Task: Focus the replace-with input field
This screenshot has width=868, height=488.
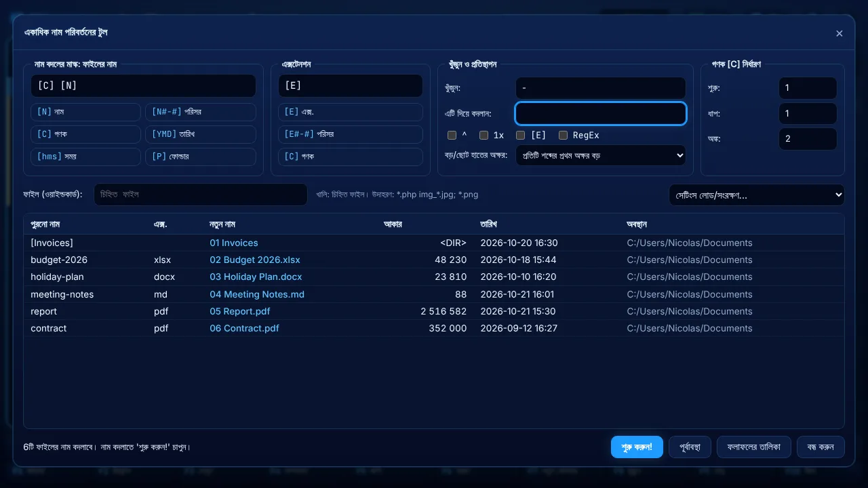Action: click(601, 114)
